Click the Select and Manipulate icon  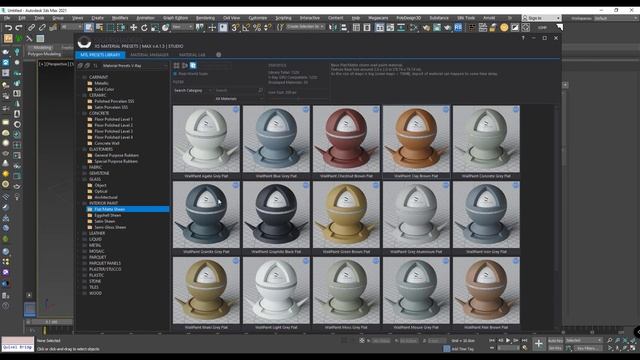pyautogui.click(x=212, y=28)
